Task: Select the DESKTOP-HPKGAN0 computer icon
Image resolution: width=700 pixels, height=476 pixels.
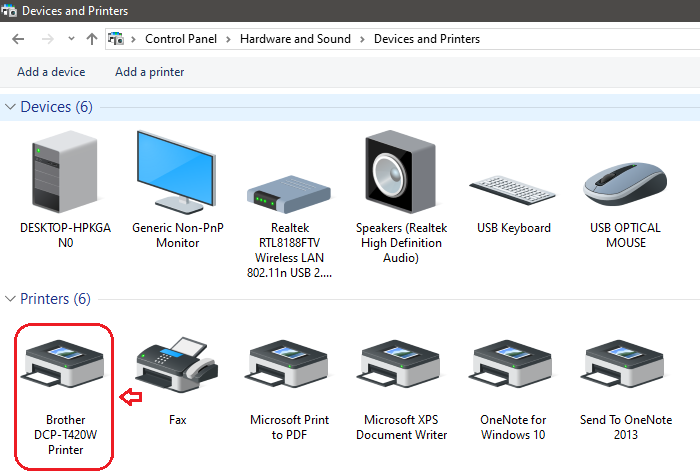Action: point(65,171)
